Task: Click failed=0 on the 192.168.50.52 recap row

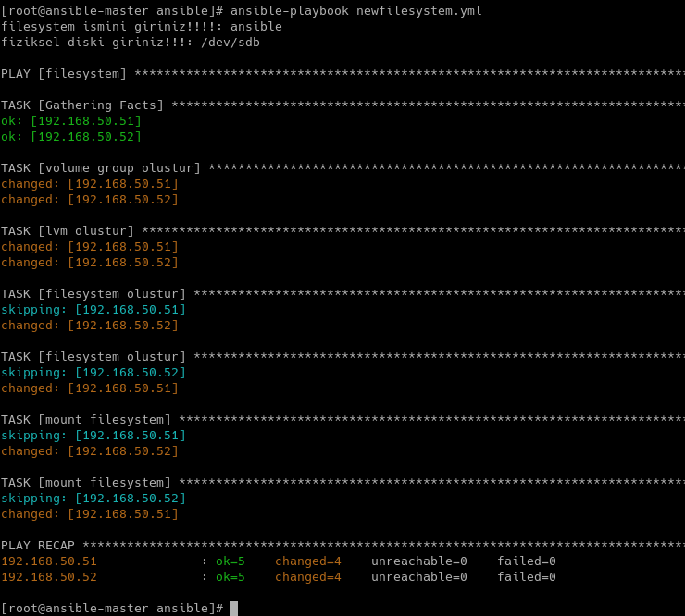Action: 526,577
